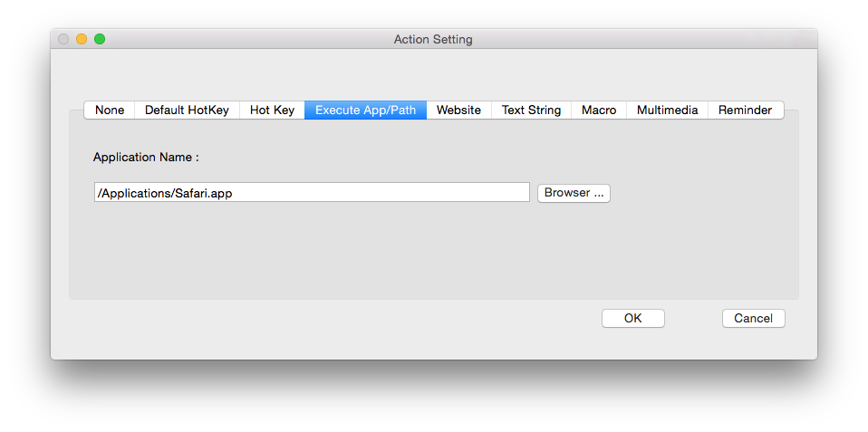Open the Default HotKey tab

click(x=187, y=110)
